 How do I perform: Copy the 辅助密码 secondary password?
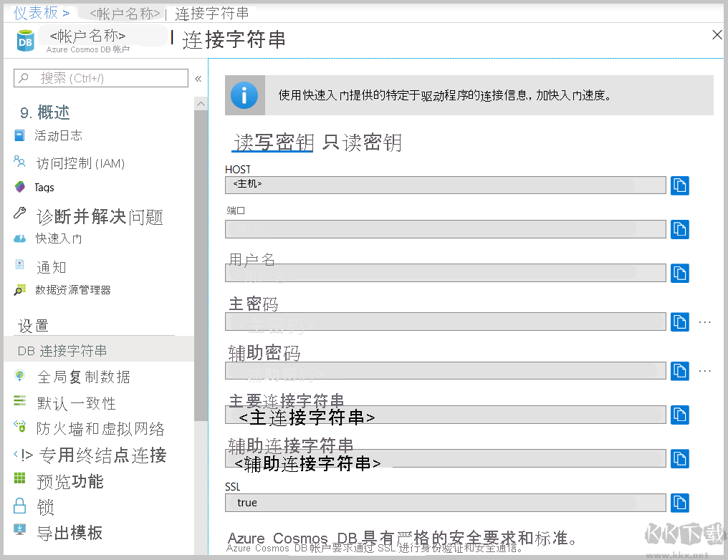pyautogui.click(x=680, y=371)
